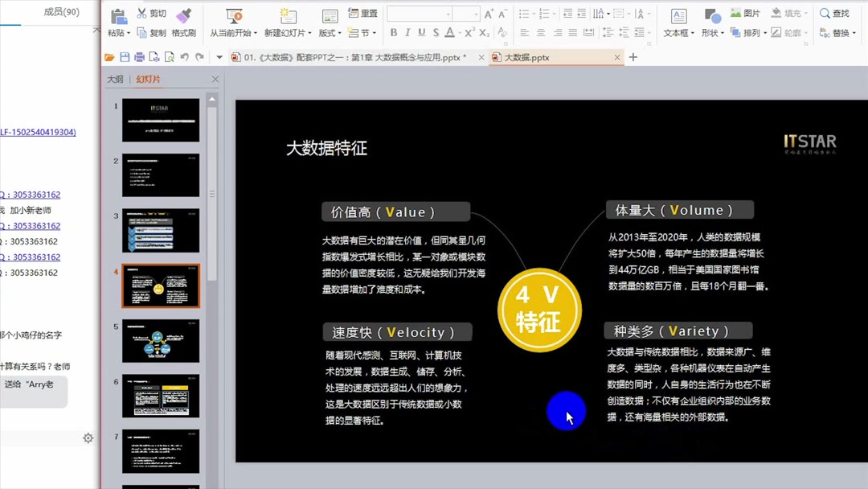
Task: Toggle underline formatting with the U icon
Action: coord(421,31)
